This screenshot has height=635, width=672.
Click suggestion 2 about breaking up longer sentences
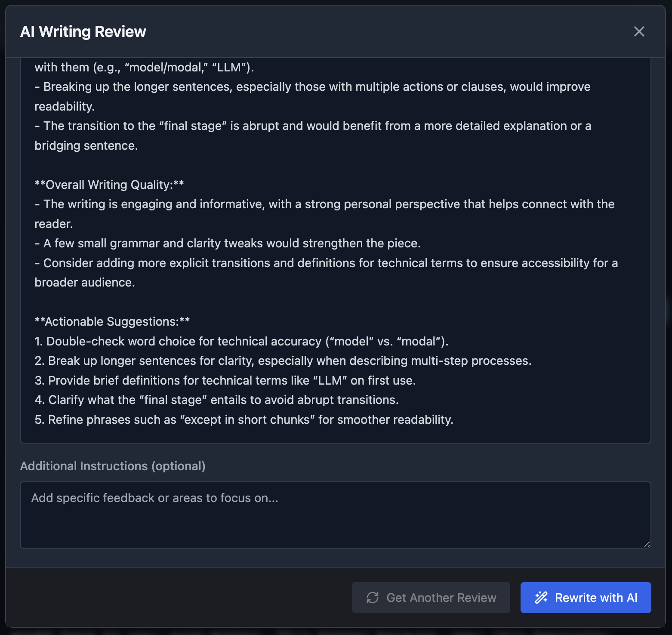283,361
